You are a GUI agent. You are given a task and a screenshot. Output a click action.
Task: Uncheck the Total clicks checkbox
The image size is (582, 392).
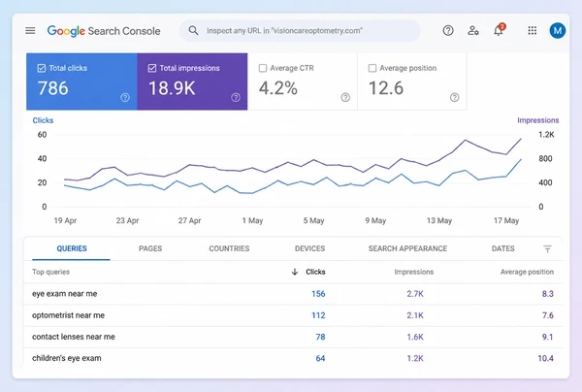tap(42, 68)
